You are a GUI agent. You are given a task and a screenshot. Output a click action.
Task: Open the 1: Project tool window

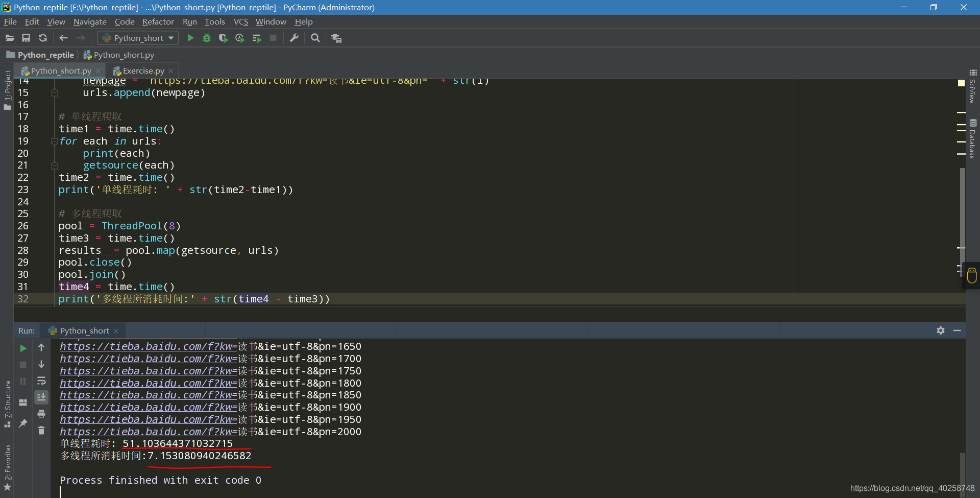7,90
